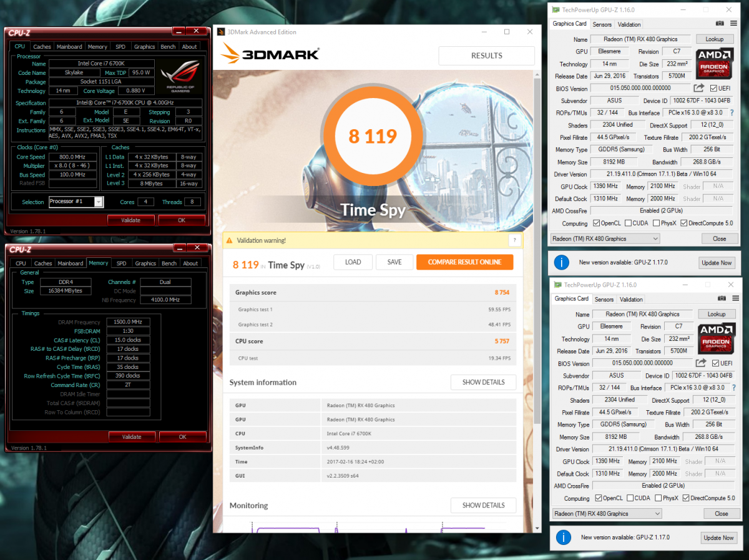Click BIOS Version share icon in lower GPU-Z window

[702, 363]
